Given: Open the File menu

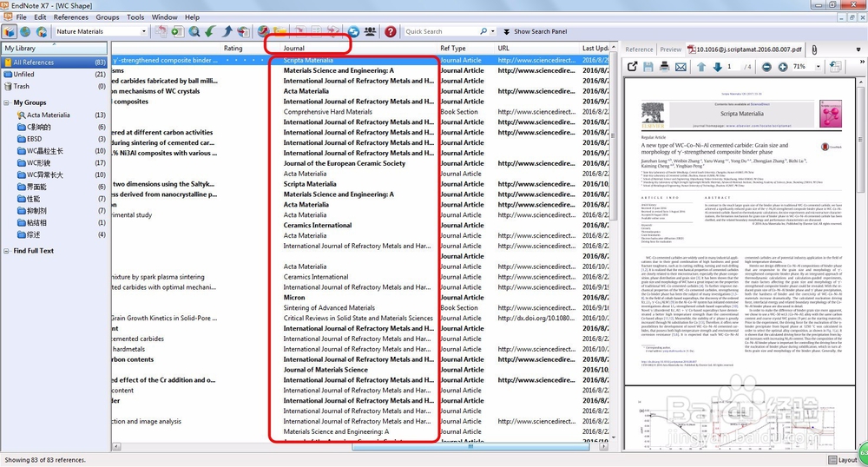Looking at the screenshot, I should coord(22,17).
